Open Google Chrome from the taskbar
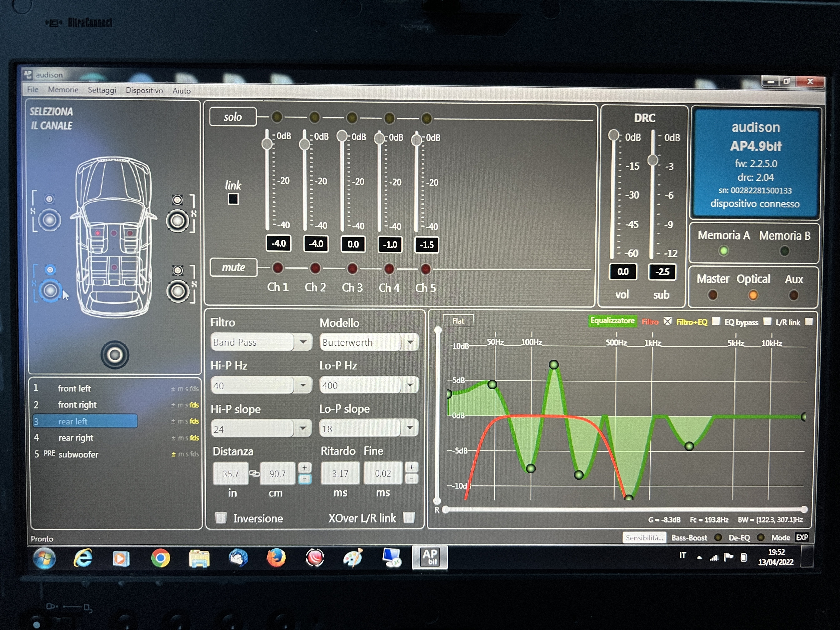 coord(160,558)
